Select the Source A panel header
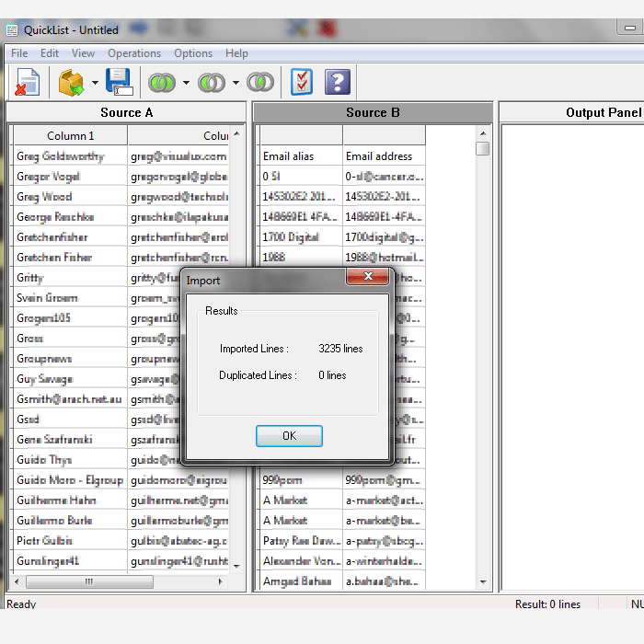 coord(127,112)
